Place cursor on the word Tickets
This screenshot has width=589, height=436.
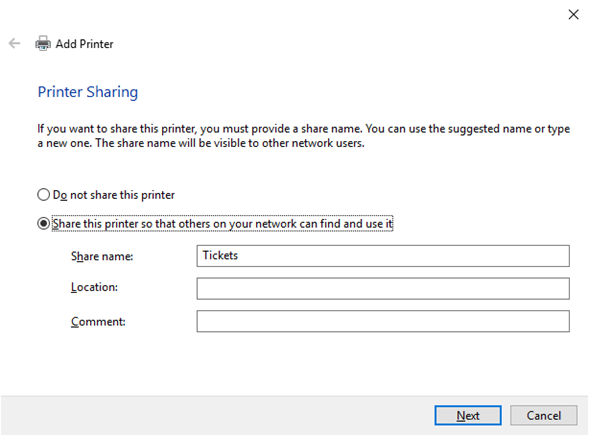pos(220,255)
